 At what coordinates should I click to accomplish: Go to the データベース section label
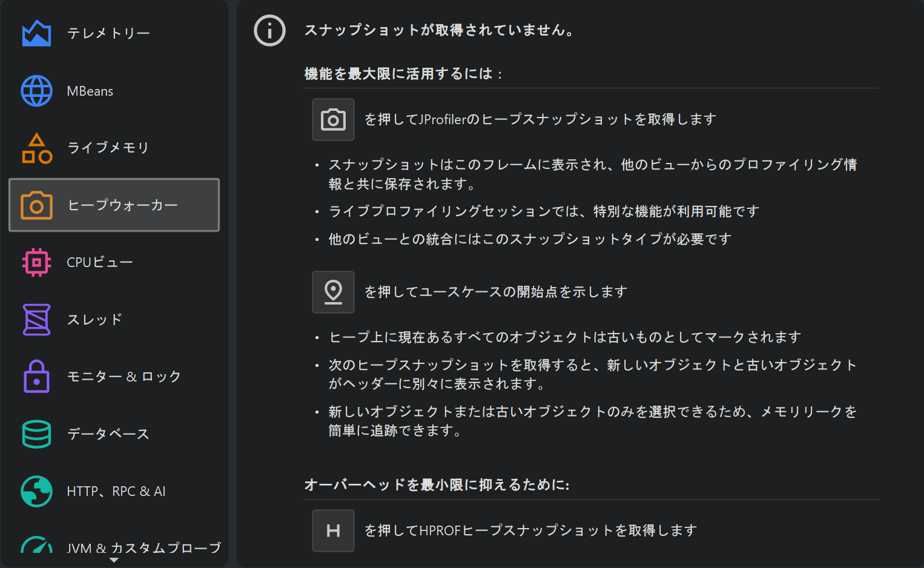point(108,434)
